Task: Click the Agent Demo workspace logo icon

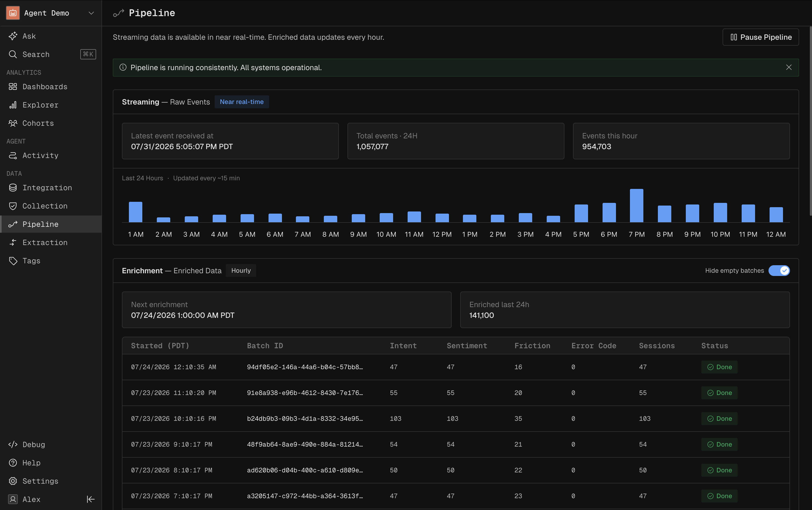Action: click(13, 13)
